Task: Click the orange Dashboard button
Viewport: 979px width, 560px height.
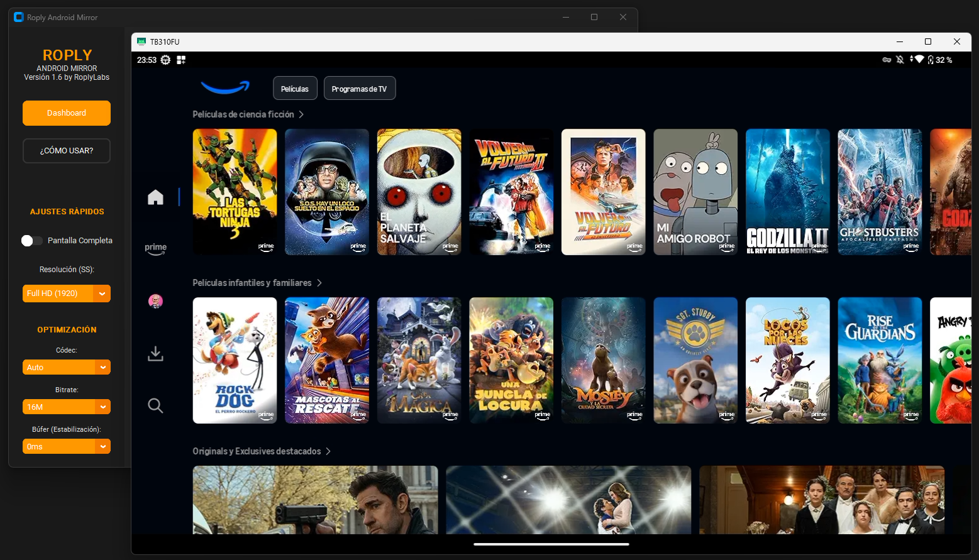Action: click(x=67, y=113)
